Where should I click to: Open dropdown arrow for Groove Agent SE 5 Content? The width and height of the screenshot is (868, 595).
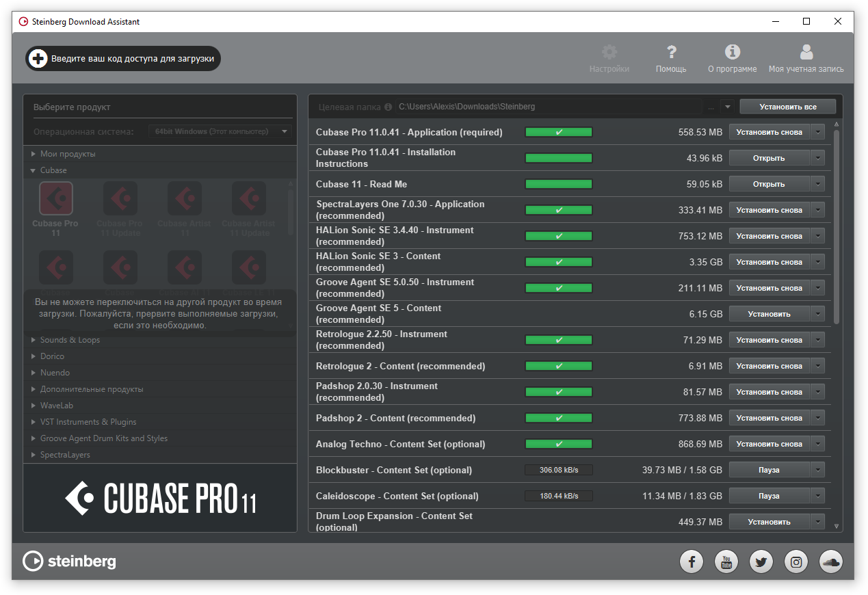pos(818,314)
